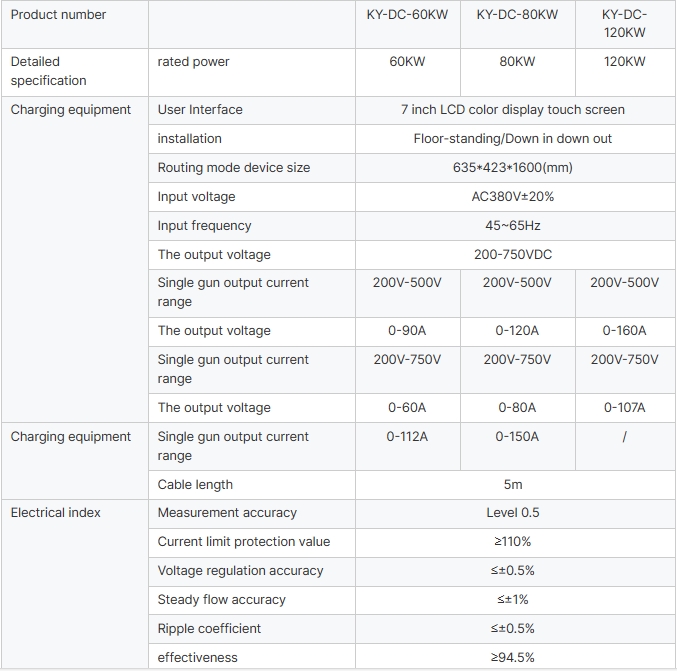Select 'Current limit protection value' label
Viewport: 677px width, 671px height.
coord(244,542)
